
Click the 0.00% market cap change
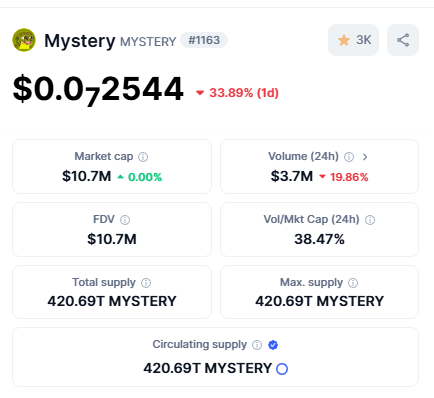[140, 177]
